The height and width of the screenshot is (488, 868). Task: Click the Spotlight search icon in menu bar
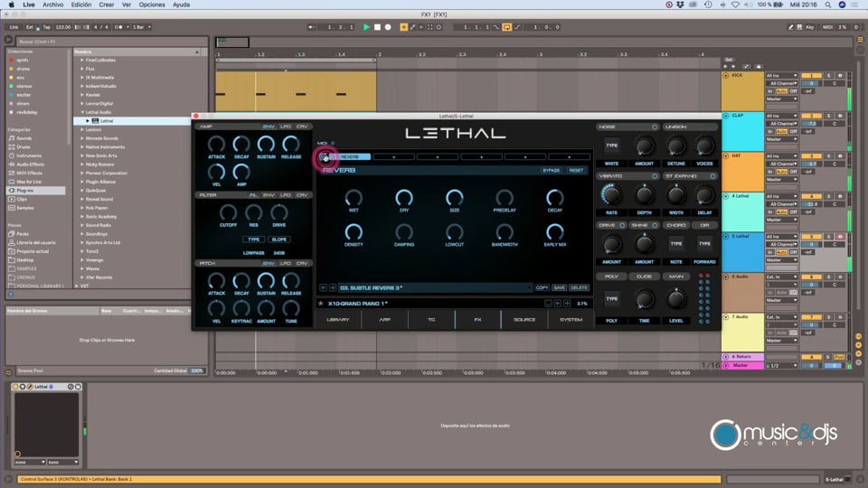click(x=828, y=5)
